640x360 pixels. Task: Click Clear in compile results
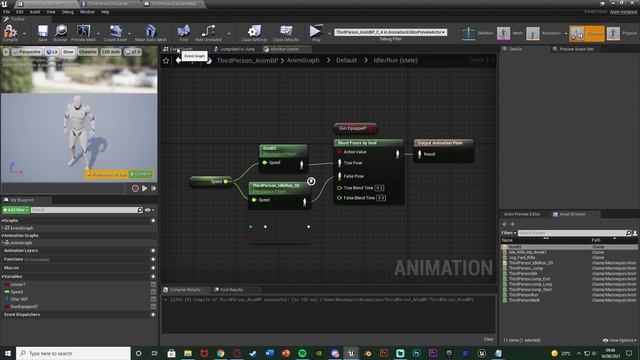tap(488, 339)
